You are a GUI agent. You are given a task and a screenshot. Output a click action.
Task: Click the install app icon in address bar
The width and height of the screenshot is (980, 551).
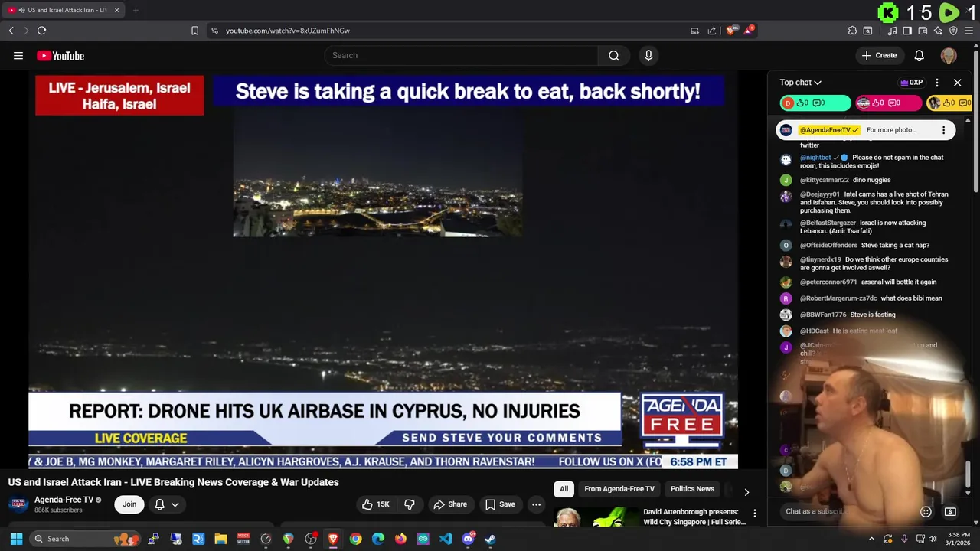(x=694, y=31)
